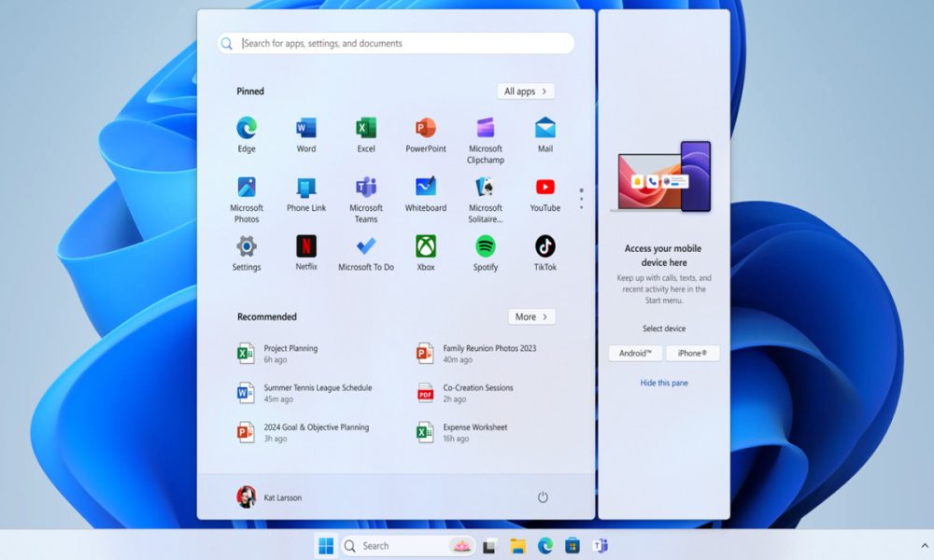The image size is (934, 560).
Task: Click the Start menu search field
Action: 396,44
